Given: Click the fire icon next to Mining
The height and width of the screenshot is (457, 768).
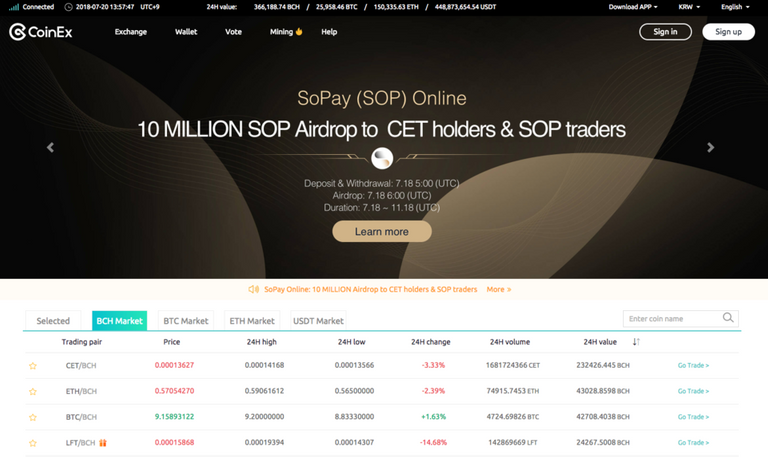Looking at the screenshot, I should tap(299, 31).
